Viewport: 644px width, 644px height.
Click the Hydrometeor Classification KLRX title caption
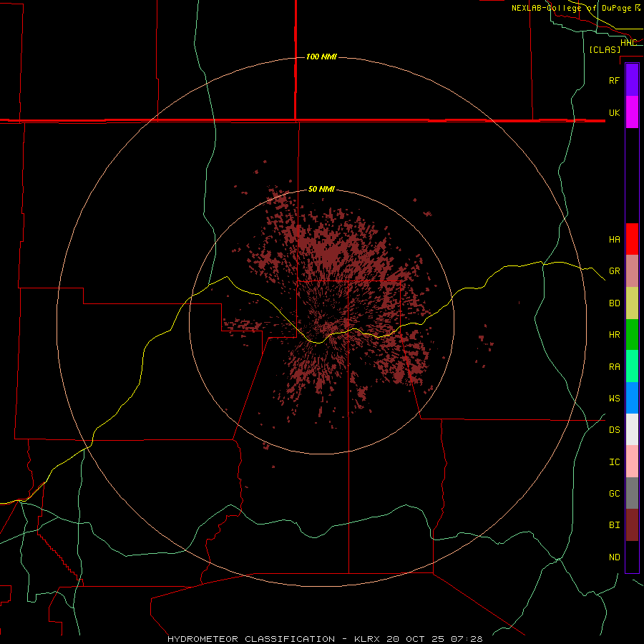(x=325, y=639)
